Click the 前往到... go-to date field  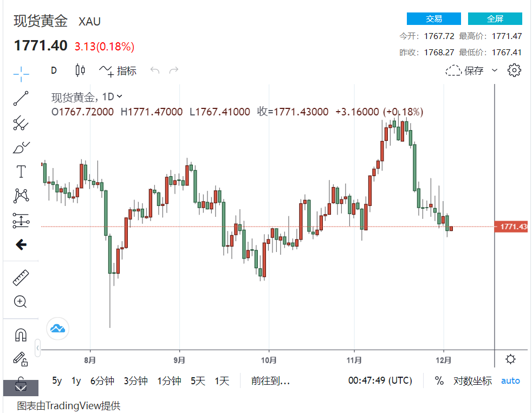270,381
